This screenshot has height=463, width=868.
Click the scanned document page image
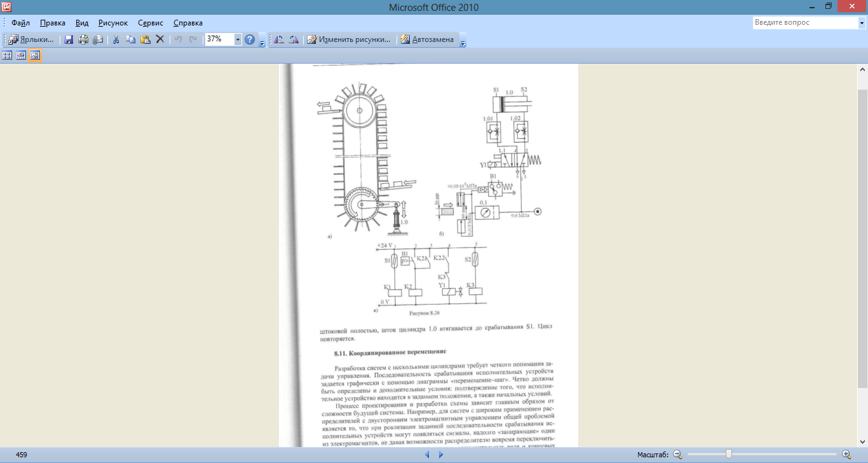pos(428,255)
